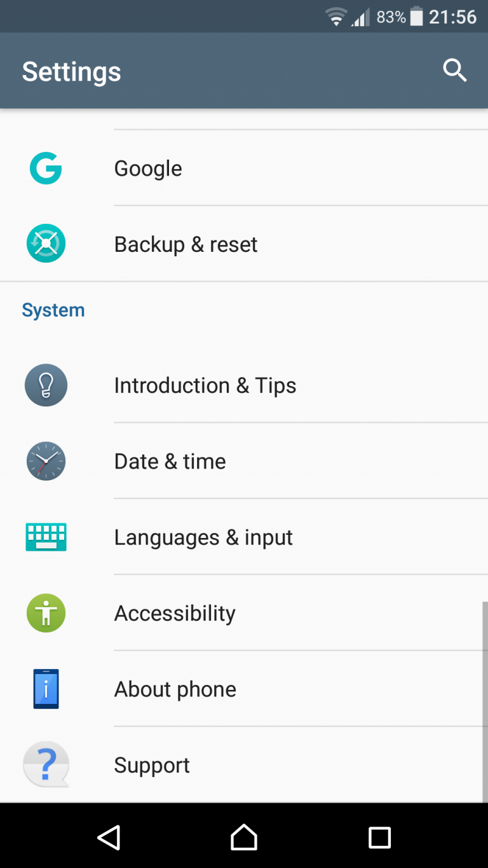Tap the Support question mark icon

point(46,764)
